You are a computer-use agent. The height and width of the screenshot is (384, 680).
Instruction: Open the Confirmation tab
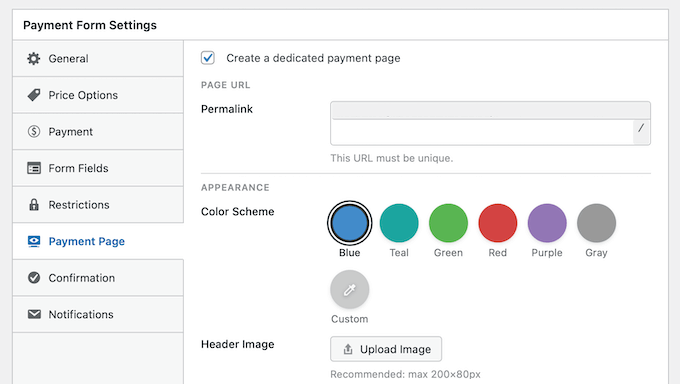(98, 278)
